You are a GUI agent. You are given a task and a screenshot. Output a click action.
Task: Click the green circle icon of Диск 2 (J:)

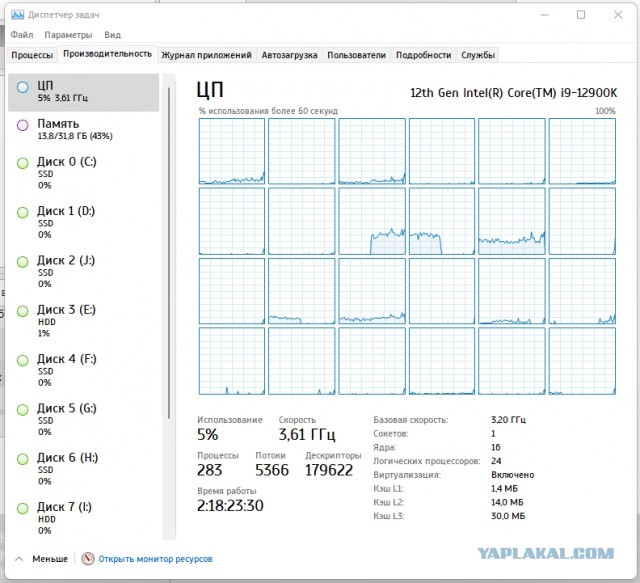pos(22,262)
